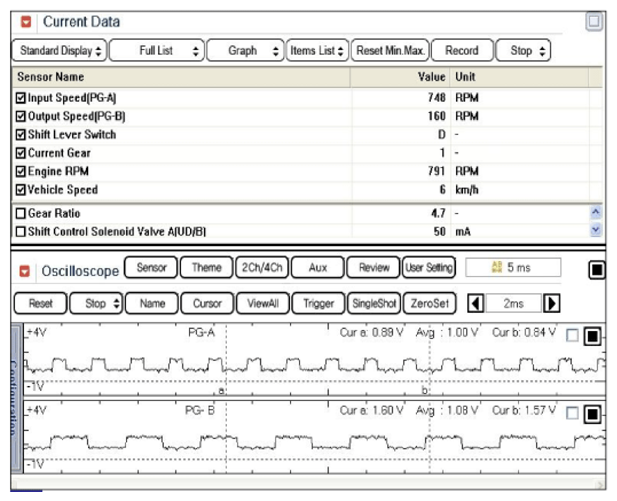Viewport: 617px width, 501px height.
Task: Click the oscilloscope Trigger button
Action: 317,302
